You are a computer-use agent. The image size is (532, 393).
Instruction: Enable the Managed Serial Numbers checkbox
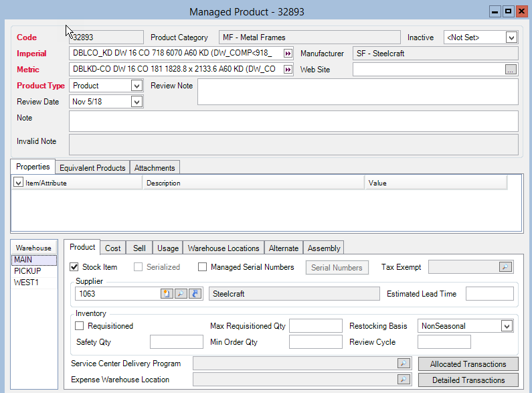(x=203, y=267)
